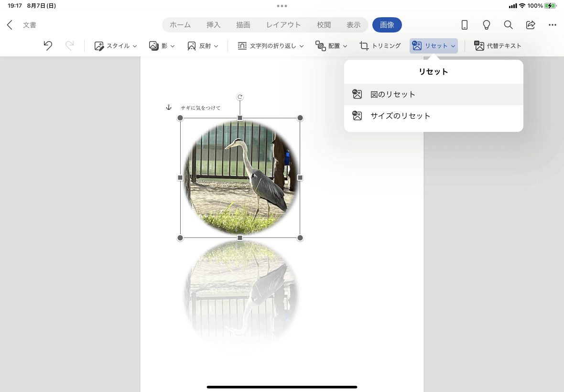Open 代替テキスト alt text panel
Image resolution: width=564 pixels, height=392 pixels.
[498, 46]
